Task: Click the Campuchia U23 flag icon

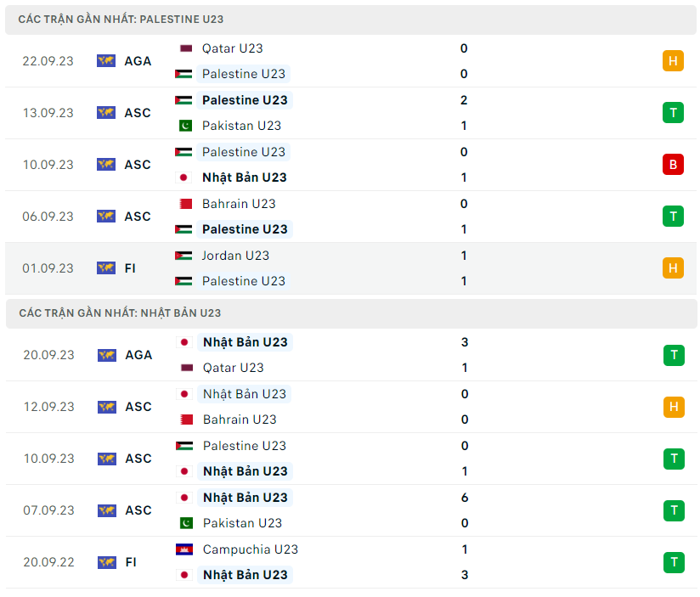Action: [184, 549]
